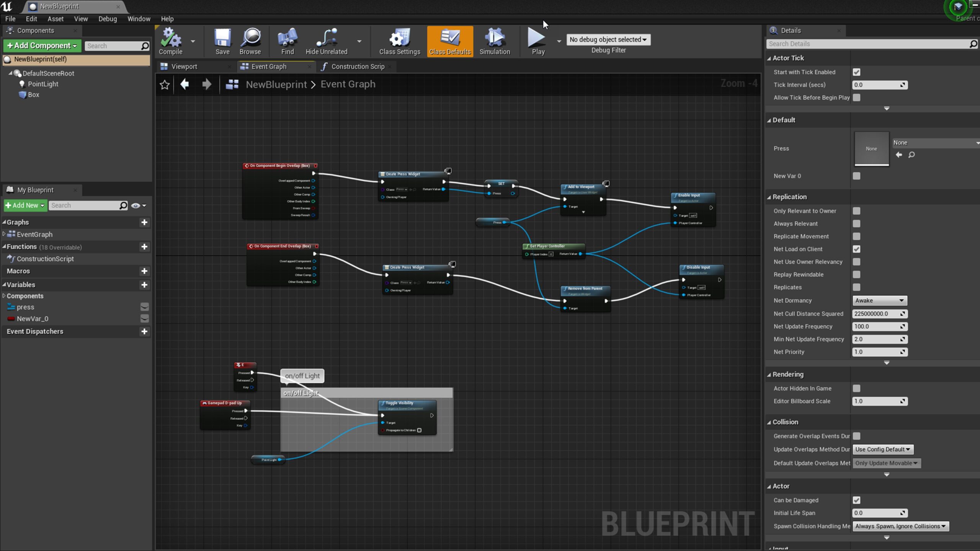Click the Add Component button
The image size is (980, 551).
point(42,46)
